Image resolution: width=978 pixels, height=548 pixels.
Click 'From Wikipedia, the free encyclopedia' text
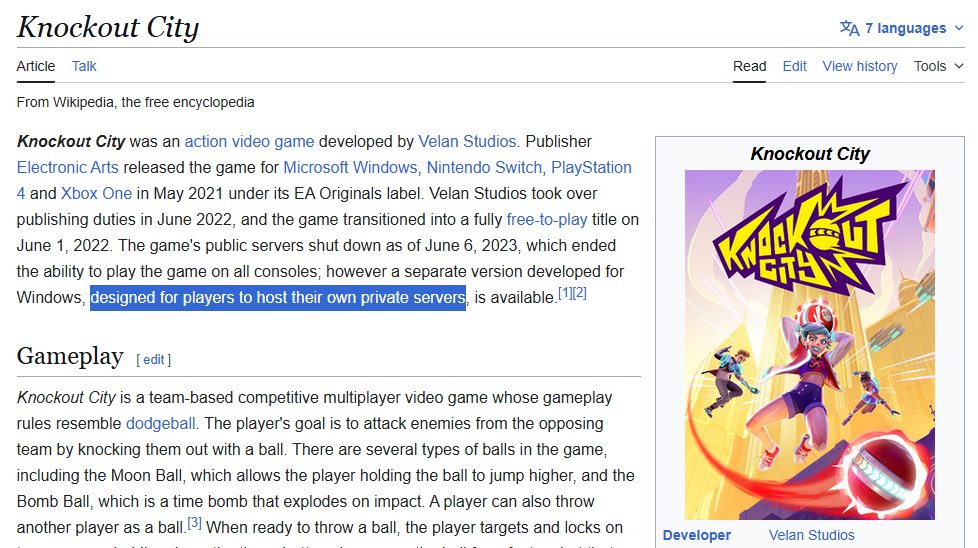point(135,102)
